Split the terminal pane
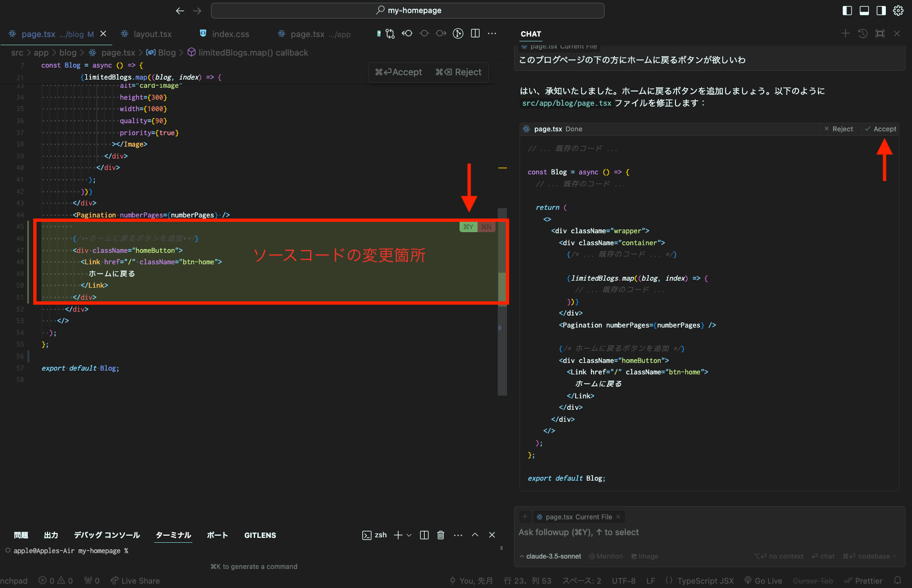 pyautogui.click(x=424, y=535)
